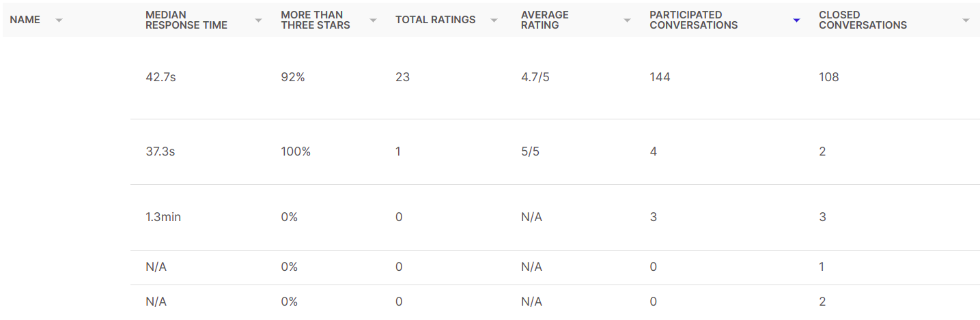This screenshot has height=320, width=980.
Task: Click the More Than Three Stars sort arrow
Action: (x=373, y=20)
